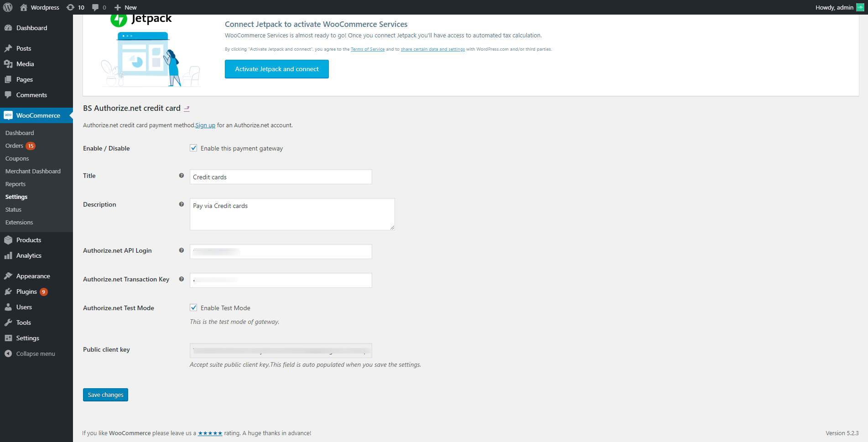Click the admin avatar icon

click(x=860, y=7)
